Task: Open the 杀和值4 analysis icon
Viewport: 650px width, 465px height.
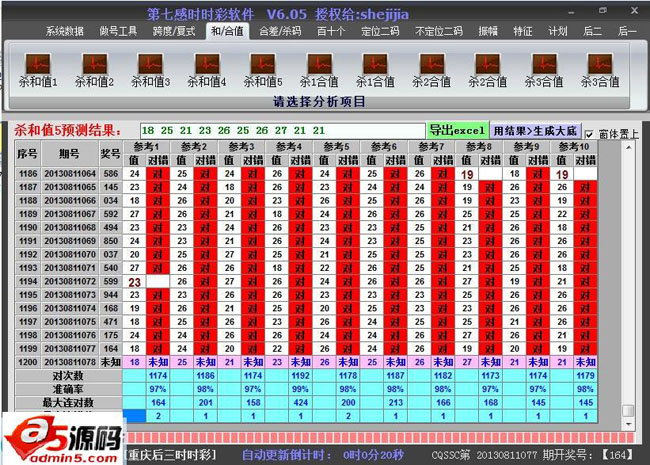Action: (206, 70)
